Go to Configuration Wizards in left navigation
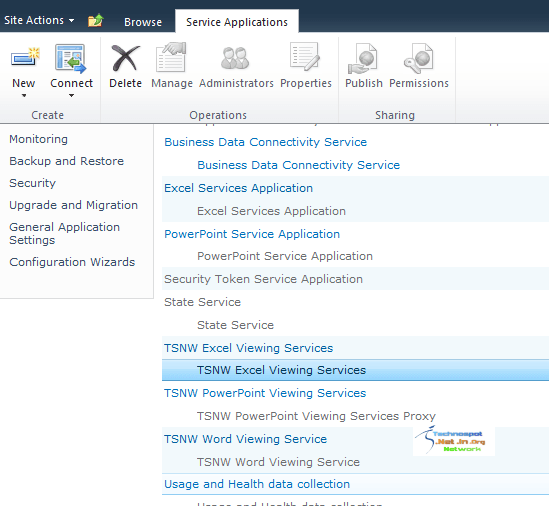The height and width of the screenshot is (506, 549). [x=72, y=262]
